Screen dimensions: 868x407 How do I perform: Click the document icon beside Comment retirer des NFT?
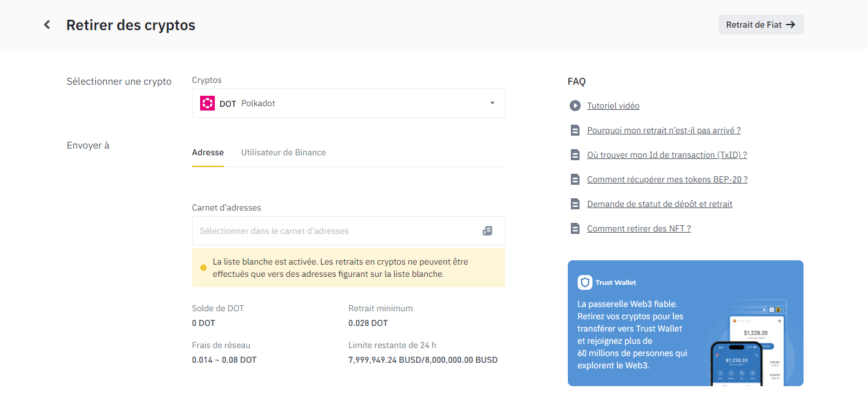[575, 228]
